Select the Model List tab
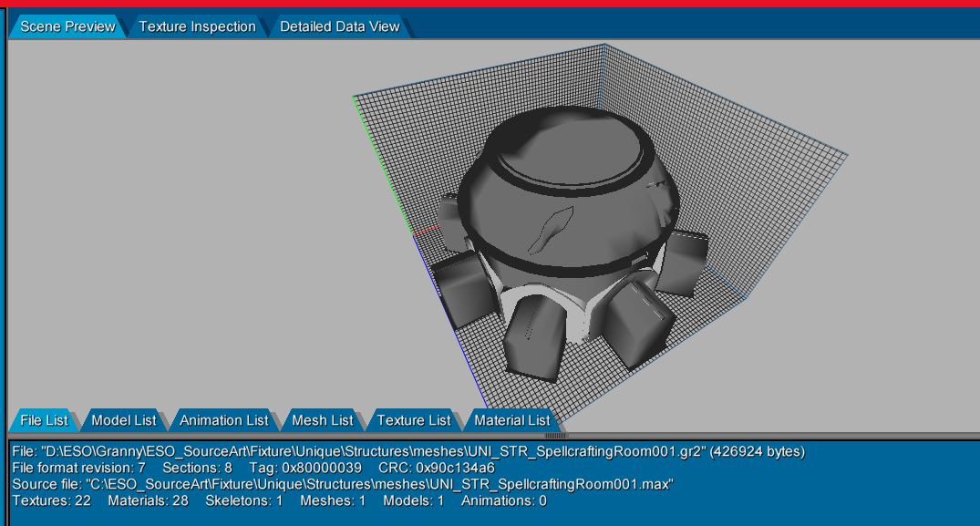Screen dimensions: 980x526 (124, 420)
